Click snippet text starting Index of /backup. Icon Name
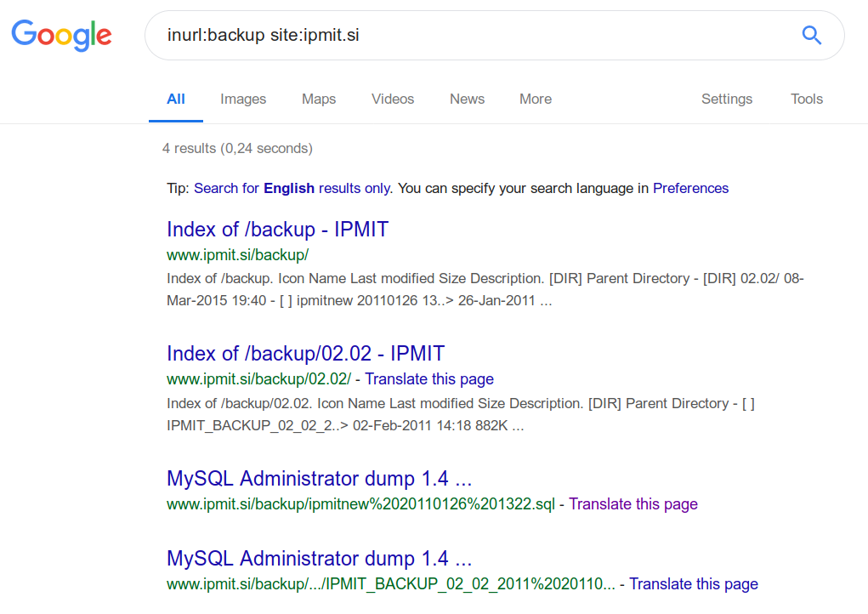This screenshot has width=868, height=614. pyautogui.click(x=485, y=289)
